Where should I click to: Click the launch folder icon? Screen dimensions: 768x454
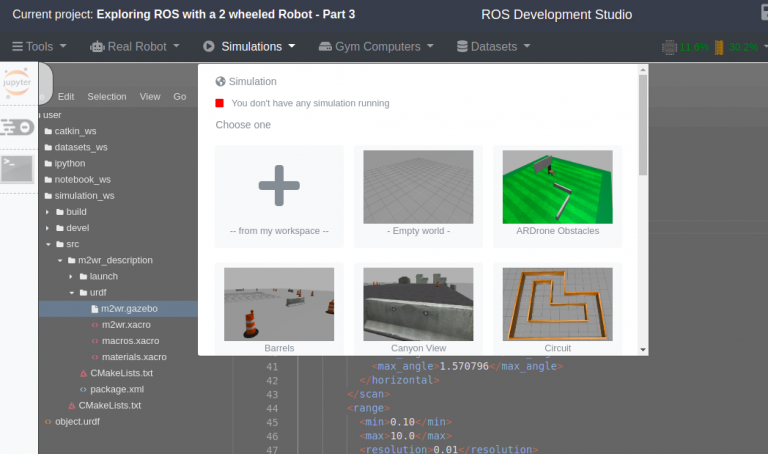point(83,276)
